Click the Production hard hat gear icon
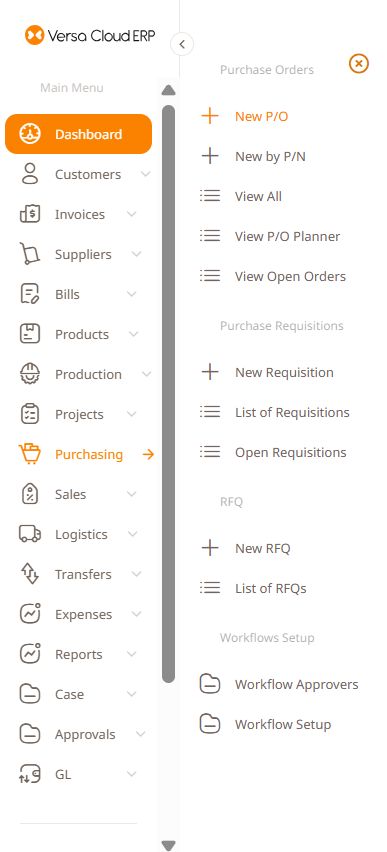The image size is (387, 852). (x=30, y=374)
